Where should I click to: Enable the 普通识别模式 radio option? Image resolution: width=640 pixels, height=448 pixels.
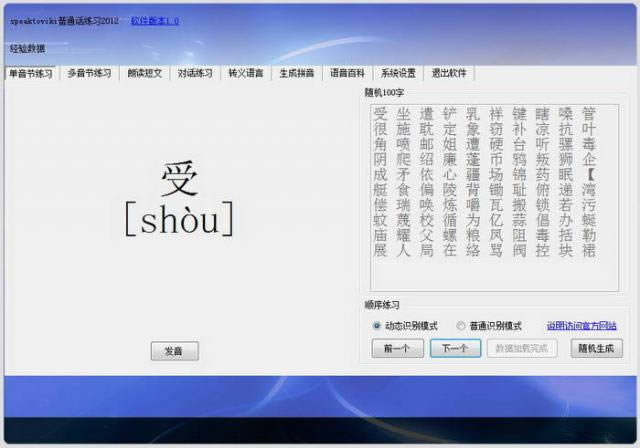[461, 326]
